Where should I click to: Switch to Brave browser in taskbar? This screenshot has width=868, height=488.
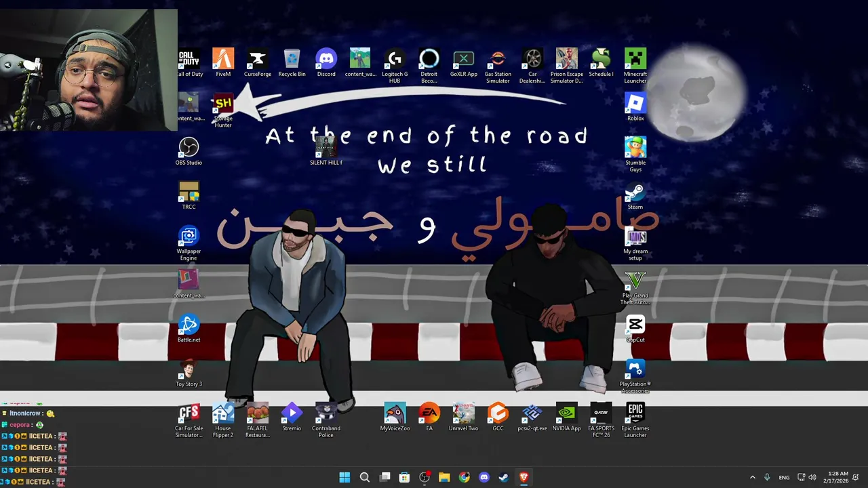(x=524, y=477)
